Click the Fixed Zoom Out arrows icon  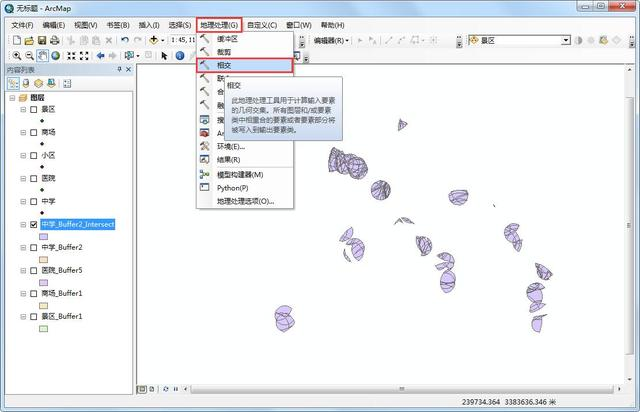pyautogui.click(x=84, y=56)
